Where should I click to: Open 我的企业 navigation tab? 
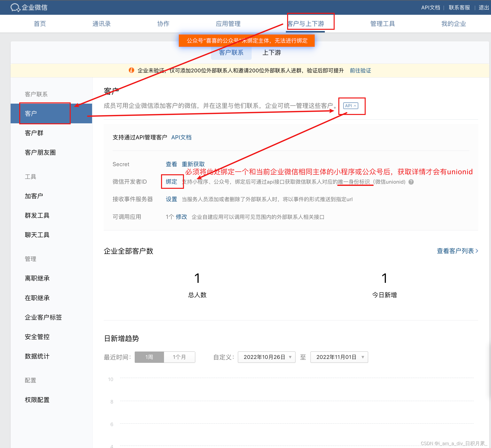tap(454, 24)
